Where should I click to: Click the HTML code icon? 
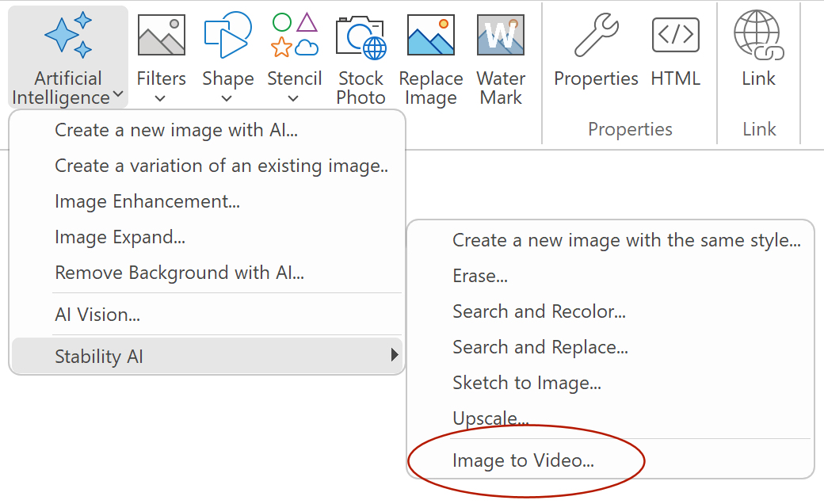point(675,36)
